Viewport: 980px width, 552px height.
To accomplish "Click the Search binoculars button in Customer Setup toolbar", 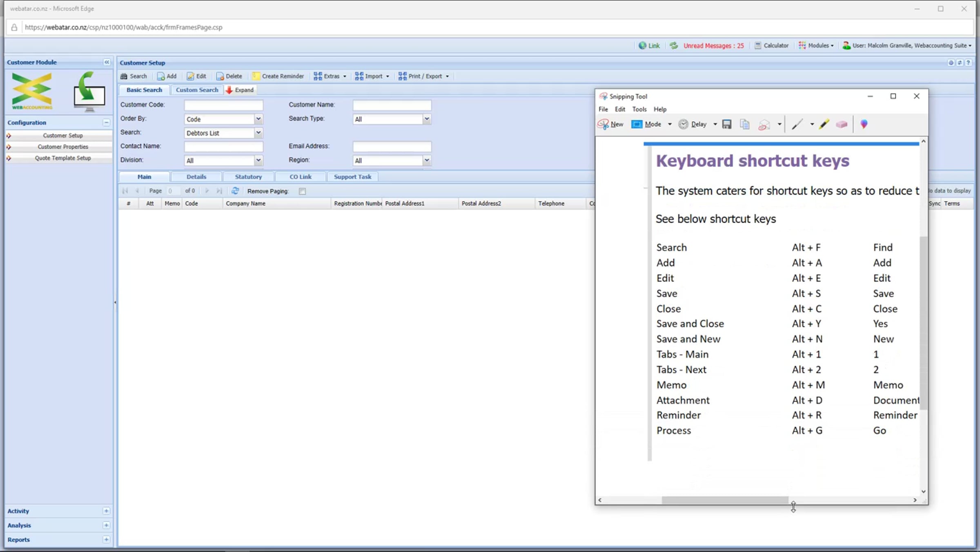I will tap(134, 76).
